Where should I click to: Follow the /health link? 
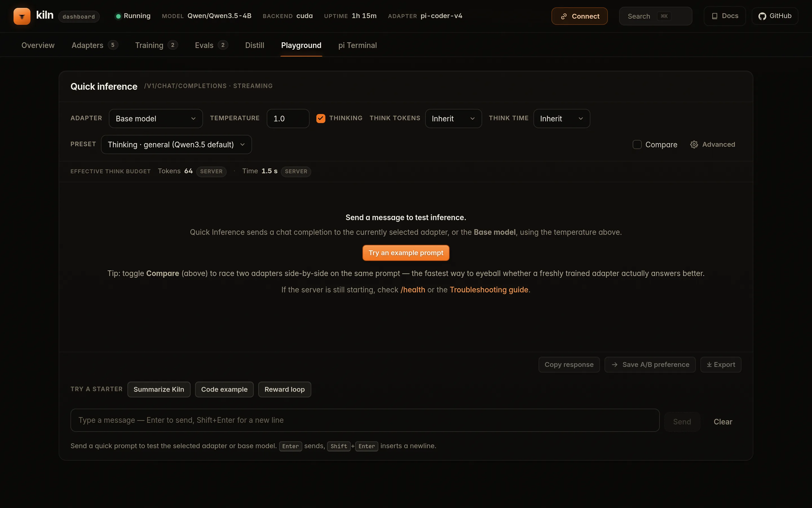(x=413, y=290)
